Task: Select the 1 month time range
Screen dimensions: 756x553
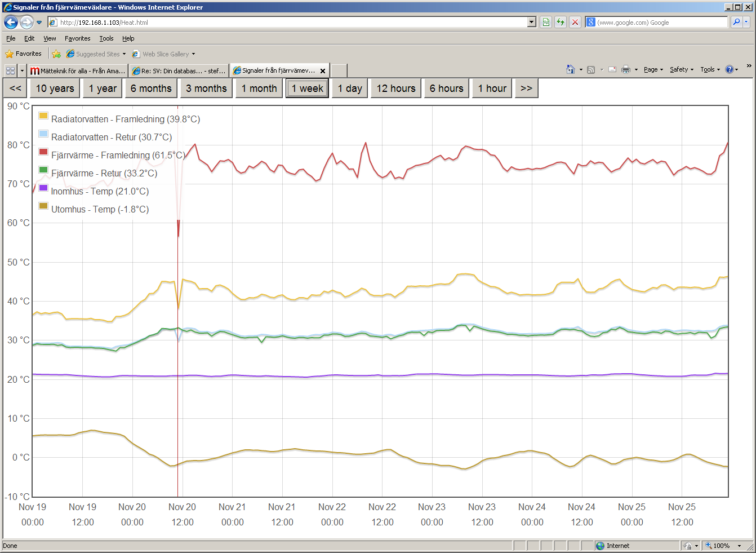Action: tap(259, 89)
